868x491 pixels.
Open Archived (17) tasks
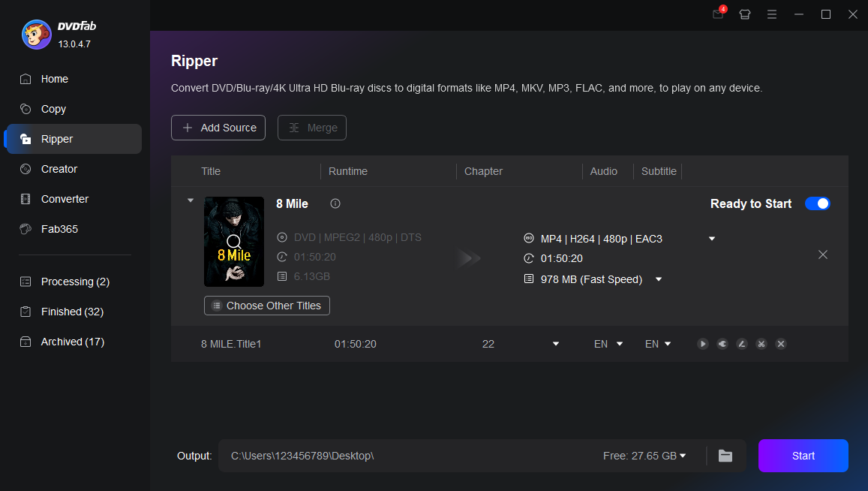pyautogui.click(x=73, y=342)
